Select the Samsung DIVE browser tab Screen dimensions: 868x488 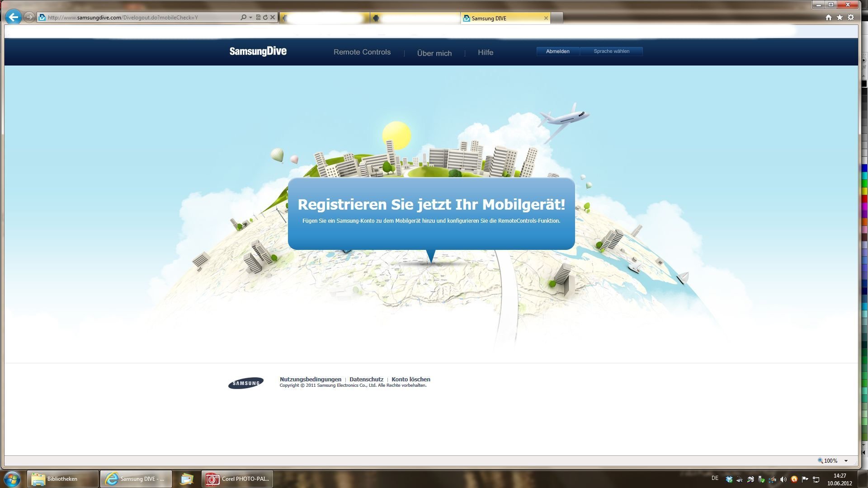click(x=505, y=18)
